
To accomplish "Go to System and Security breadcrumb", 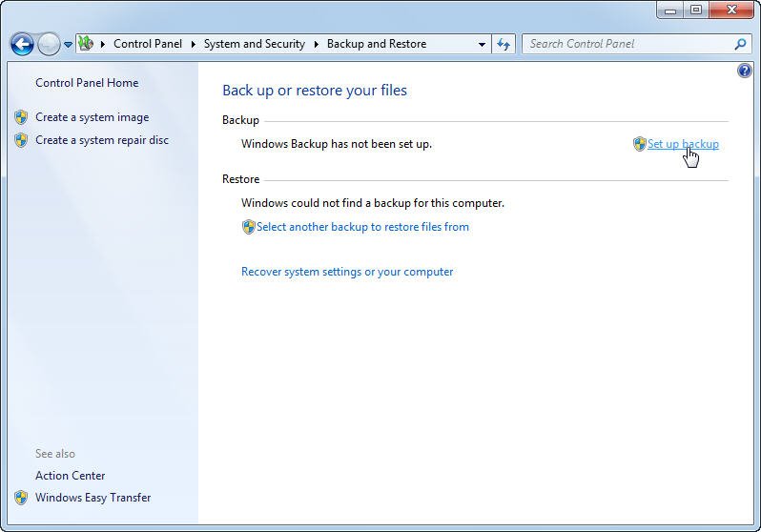I will 254,44.
